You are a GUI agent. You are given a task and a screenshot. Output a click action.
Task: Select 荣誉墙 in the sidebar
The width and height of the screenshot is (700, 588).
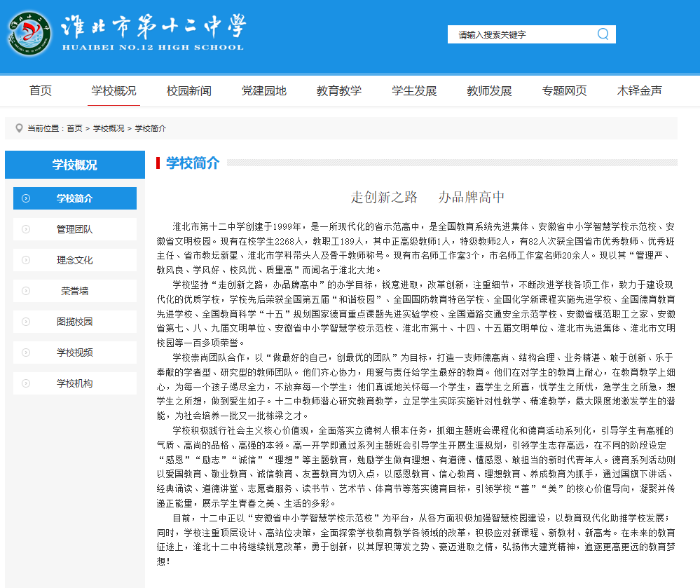click(x=75, y=291)
